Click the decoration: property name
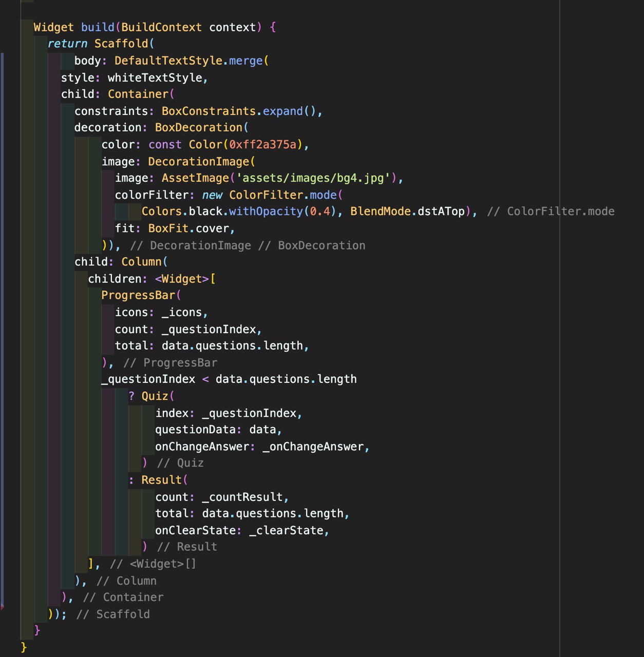The image size is (644, 657). click(111, 127)
